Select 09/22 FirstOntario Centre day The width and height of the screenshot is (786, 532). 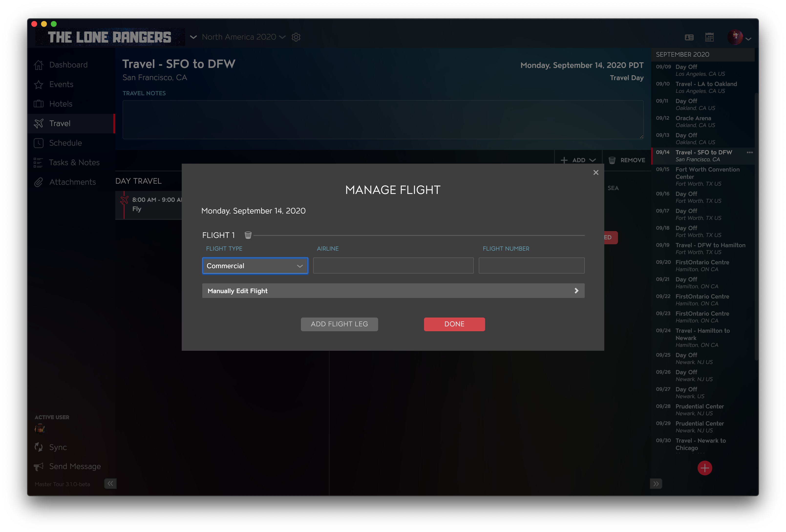click(x=703, y=300)
